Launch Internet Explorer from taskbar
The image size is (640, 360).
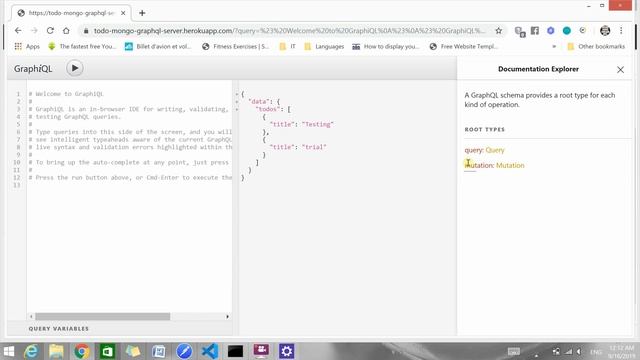pos(31,351)
